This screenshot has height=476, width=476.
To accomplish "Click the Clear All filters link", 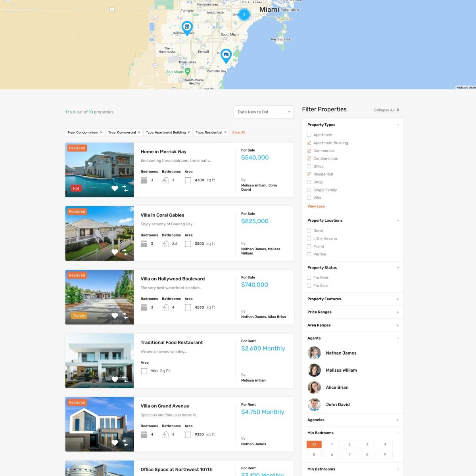I will [x=239, y=132].
